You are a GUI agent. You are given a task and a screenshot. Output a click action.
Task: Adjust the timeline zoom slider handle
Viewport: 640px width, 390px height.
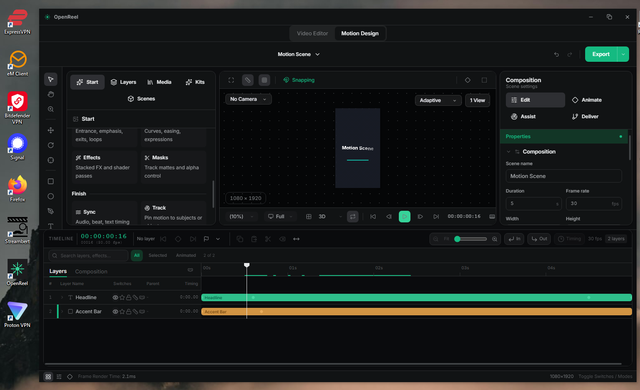point(458,239)
